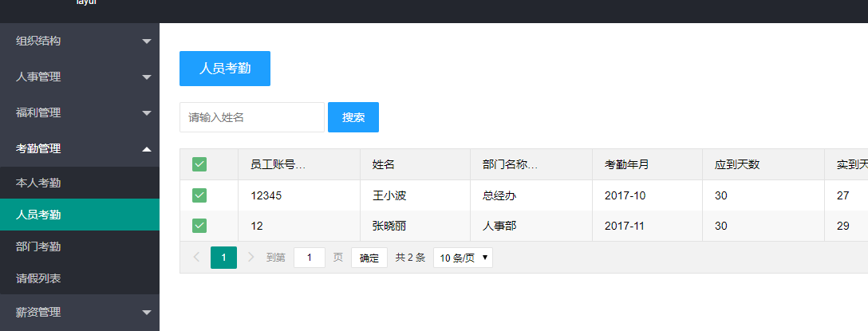Click the 共 2 条 total count text
Viewport: 868px width, 331px height.
pyautogui.click(x=410, y=258)
